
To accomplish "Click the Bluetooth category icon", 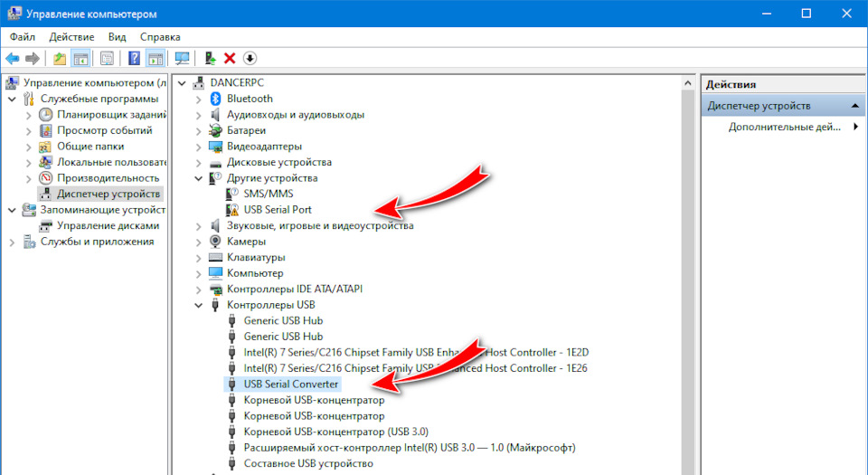I will (x=215, y=99).
